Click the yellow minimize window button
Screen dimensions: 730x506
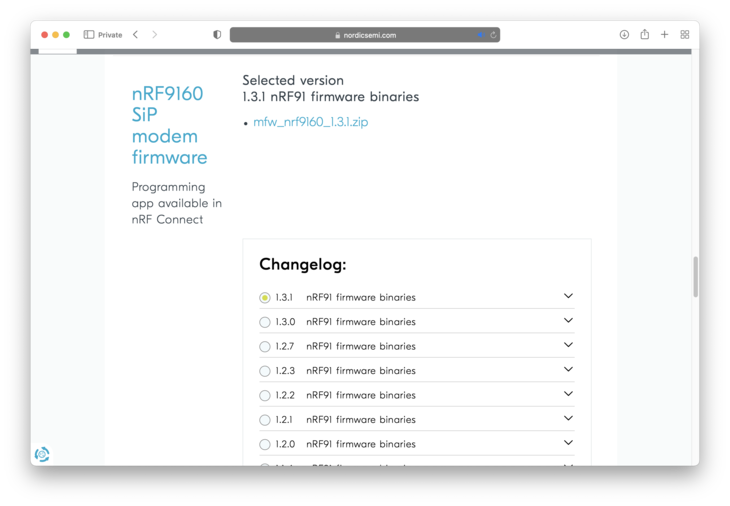click(x=55, y=35)
